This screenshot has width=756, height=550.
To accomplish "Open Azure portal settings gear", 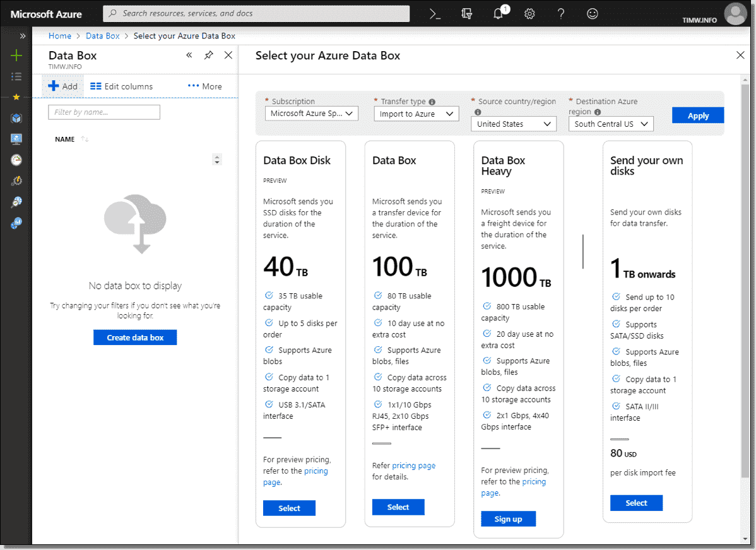I will tap(529, 13).
